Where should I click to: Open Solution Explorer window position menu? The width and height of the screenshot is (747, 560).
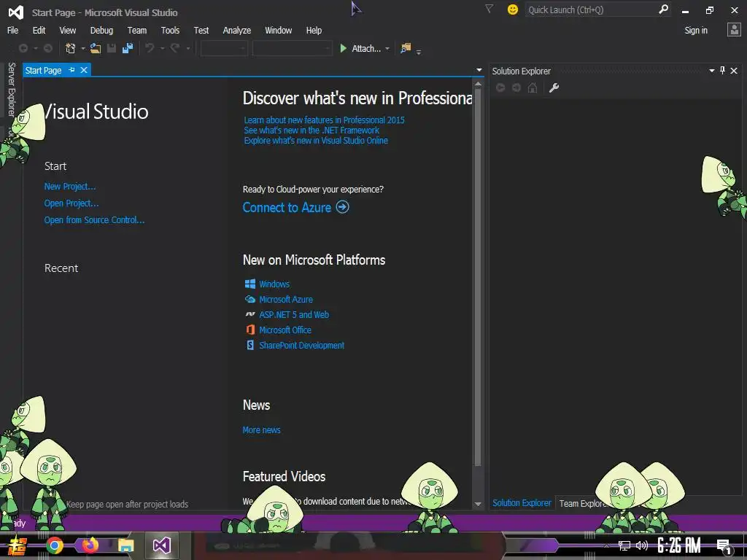click(712, 71)
